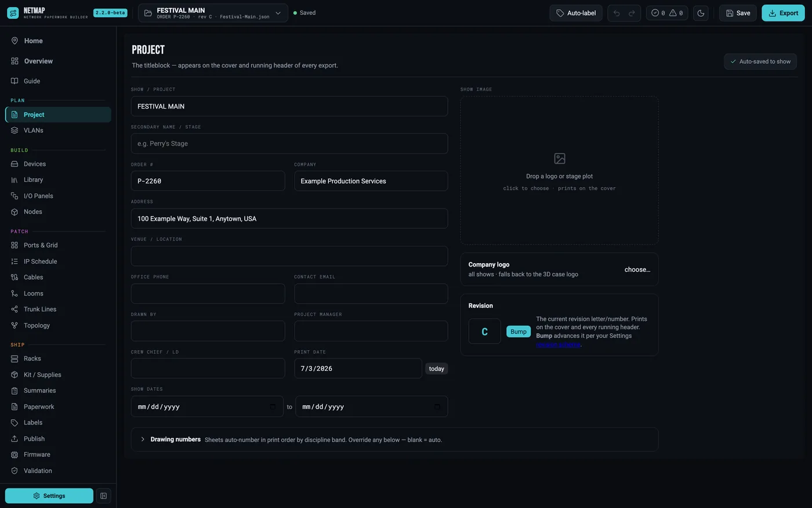Click the Print Date field
This screenshot has width=812, height=508.
[x=358, y=369]
